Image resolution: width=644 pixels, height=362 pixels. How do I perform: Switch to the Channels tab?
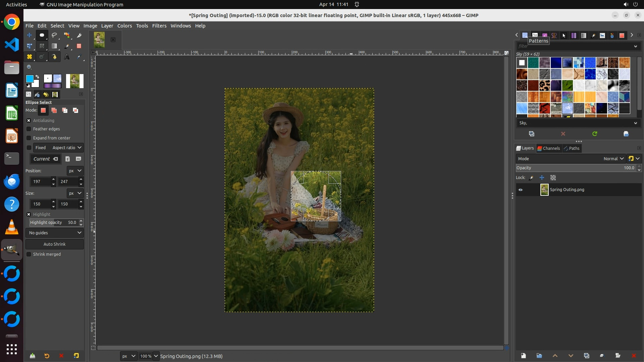pos(549,148)
